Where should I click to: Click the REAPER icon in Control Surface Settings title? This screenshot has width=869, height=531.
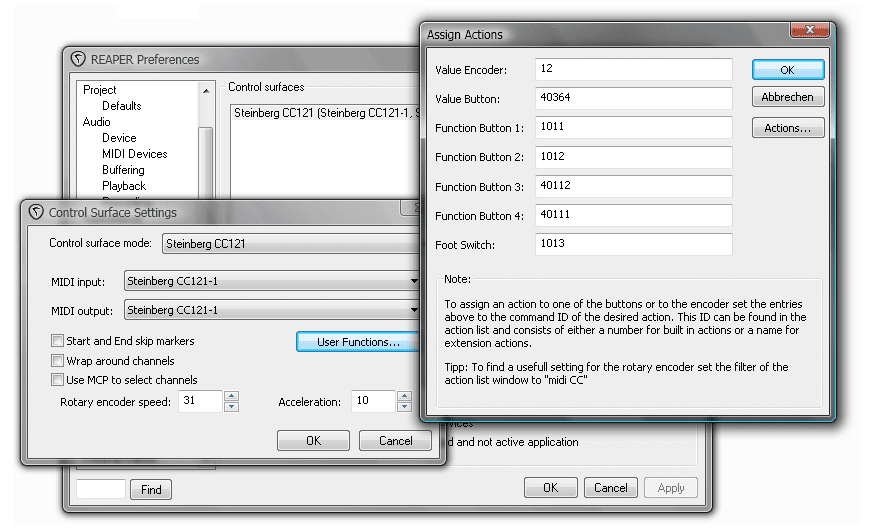point(37,212)
